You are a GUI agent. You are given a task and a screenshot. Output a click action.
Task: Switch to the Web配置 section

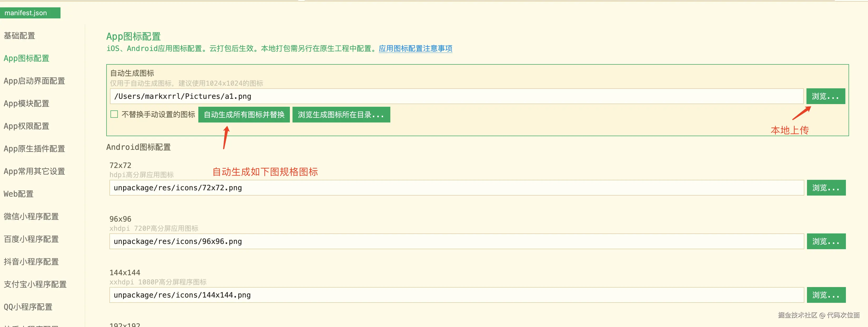pos(18,194)
